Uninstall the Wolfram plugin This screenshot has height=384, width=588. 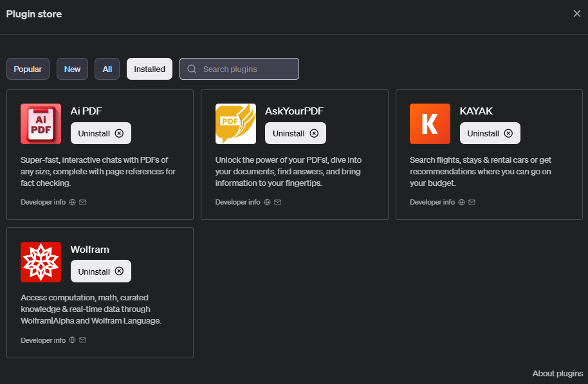[x=101, y=271]
